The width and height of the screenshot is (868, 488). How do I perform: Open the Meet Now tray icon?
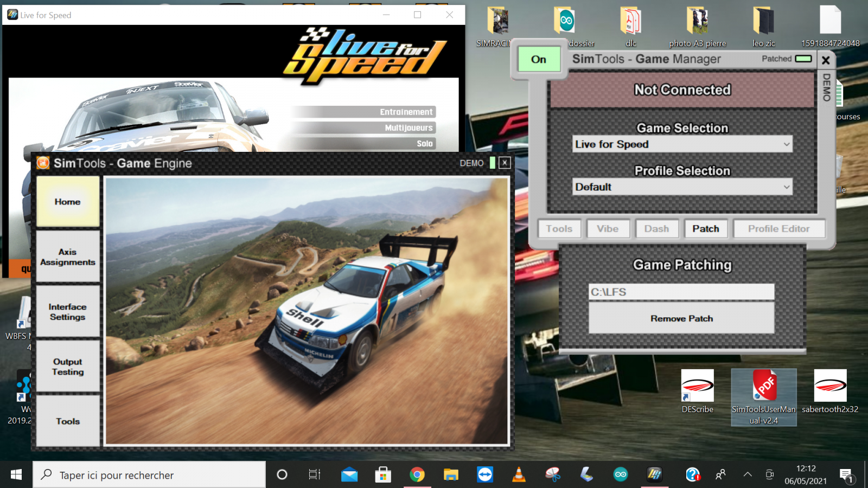click(x=769, y=475)
